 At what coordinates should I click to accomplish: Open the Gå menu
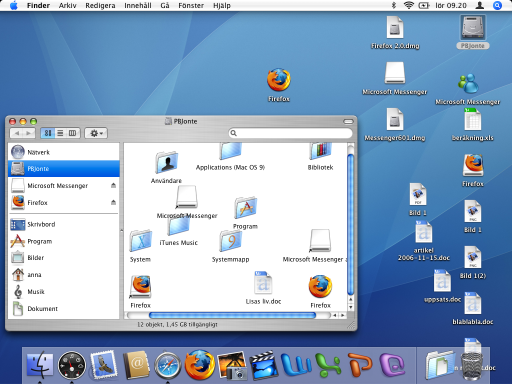pos(165,5)
